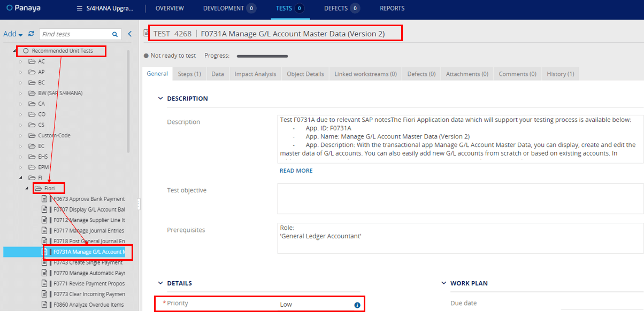Open the S/4HANA Upgrade project menu
This screenshot has width=644, height=318.
(x=105, y=9)
